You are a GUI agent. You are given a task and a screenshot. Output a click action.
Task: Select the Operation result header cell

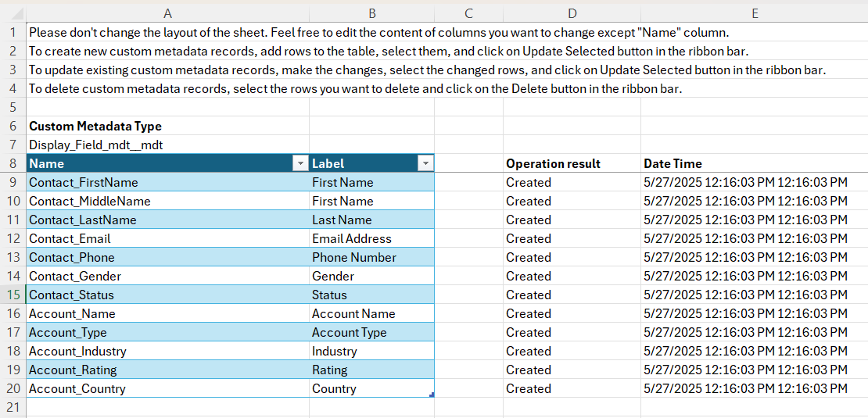[553, 163]
